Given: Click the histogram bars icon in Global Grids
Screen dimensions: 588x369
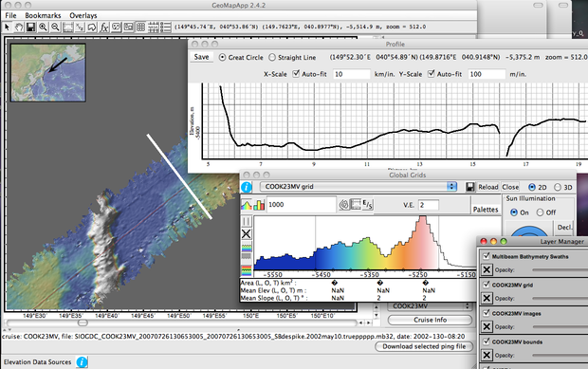Looking at the screenshot, I should [259, 205].
